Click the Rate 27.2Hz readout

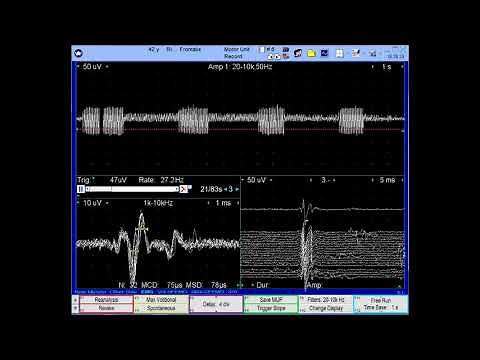point(161,180)
